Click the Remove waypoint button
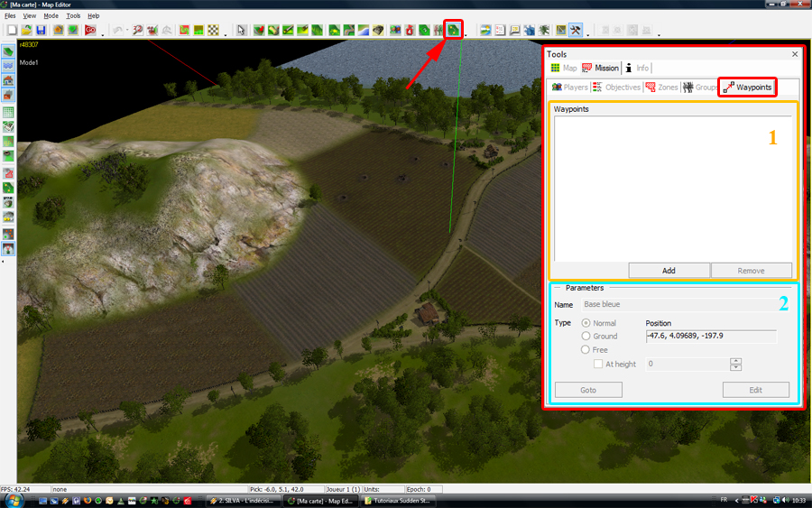The width and height of the screenshot is (812, 508). 751,271
